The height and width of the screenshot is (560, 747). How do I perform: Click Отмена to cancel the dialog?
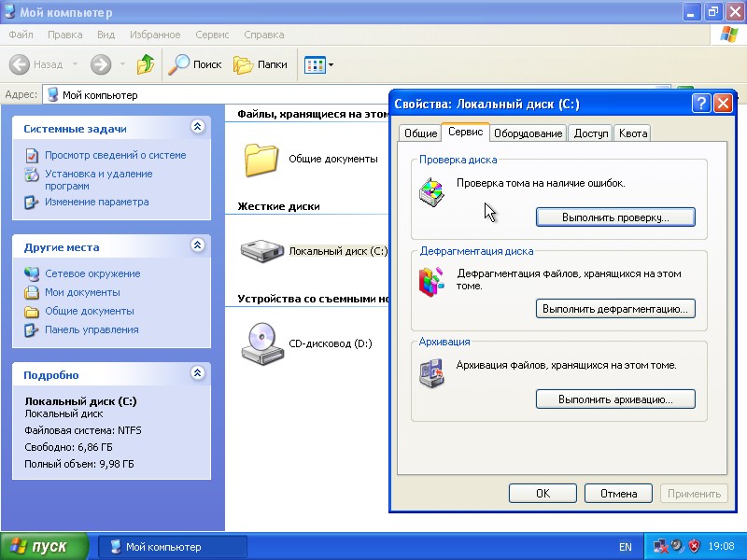[x=618, y=494]
